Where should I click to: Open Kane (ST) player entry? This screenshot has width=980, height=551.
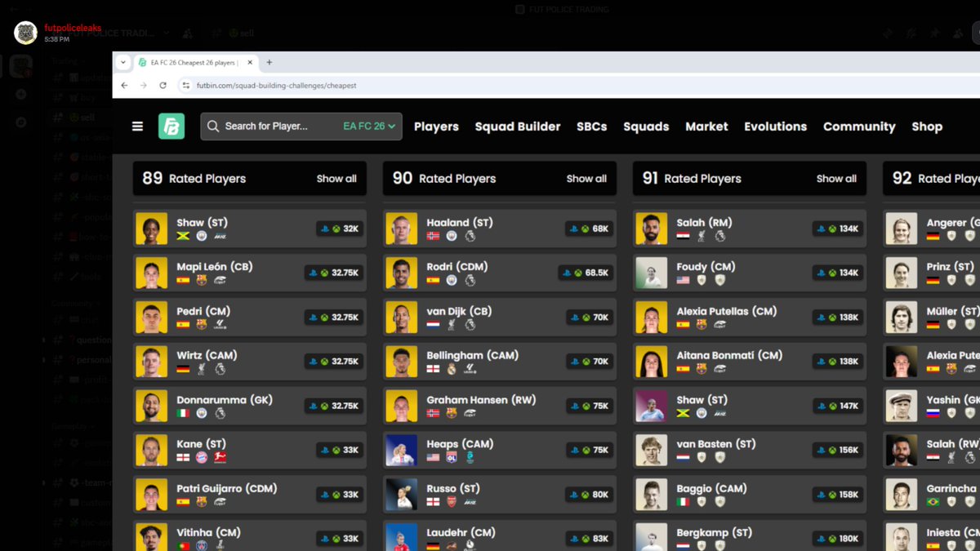point(249,450)
